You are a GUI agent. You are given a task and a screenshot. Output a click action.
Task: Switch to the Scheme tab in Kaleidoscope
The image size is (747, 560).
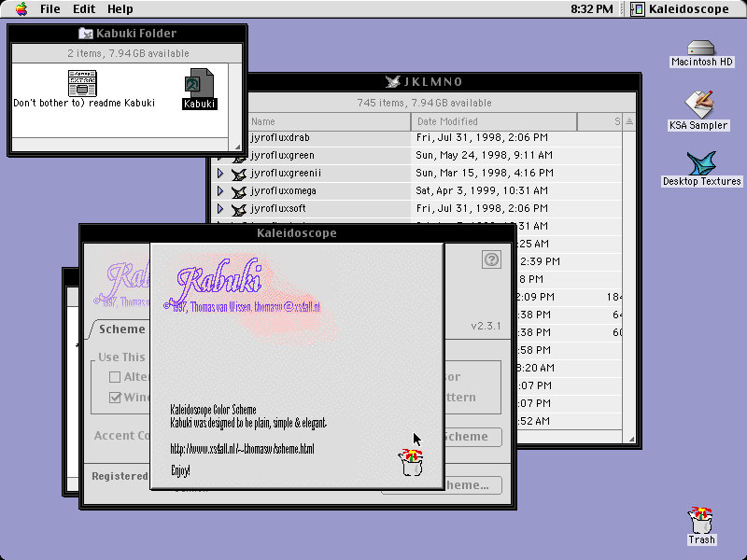(x=121, y=329)
